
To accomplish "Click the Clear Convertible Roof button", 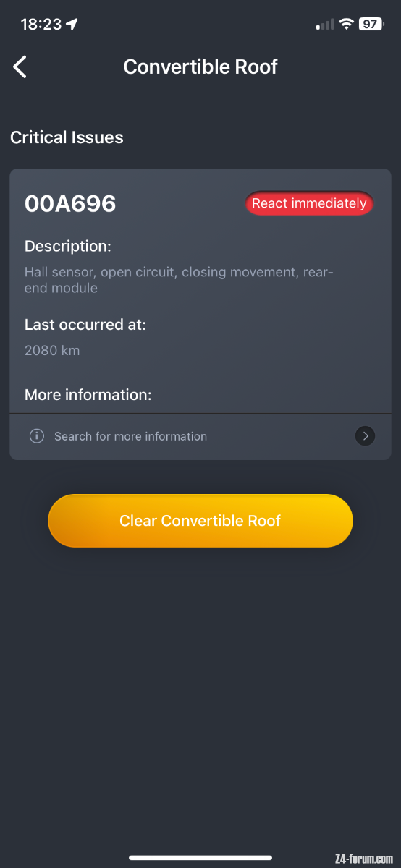I will coord(200,521).
